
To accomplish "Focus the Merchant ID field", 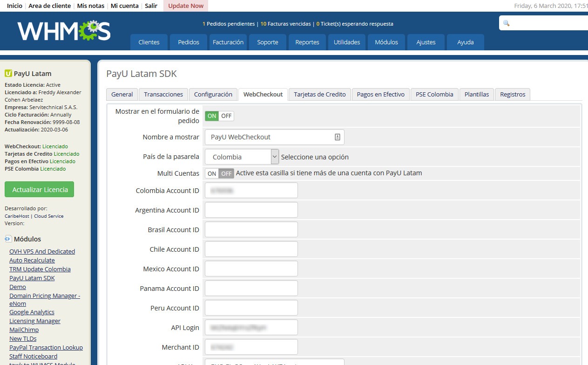I will click(x=251, y=347).
